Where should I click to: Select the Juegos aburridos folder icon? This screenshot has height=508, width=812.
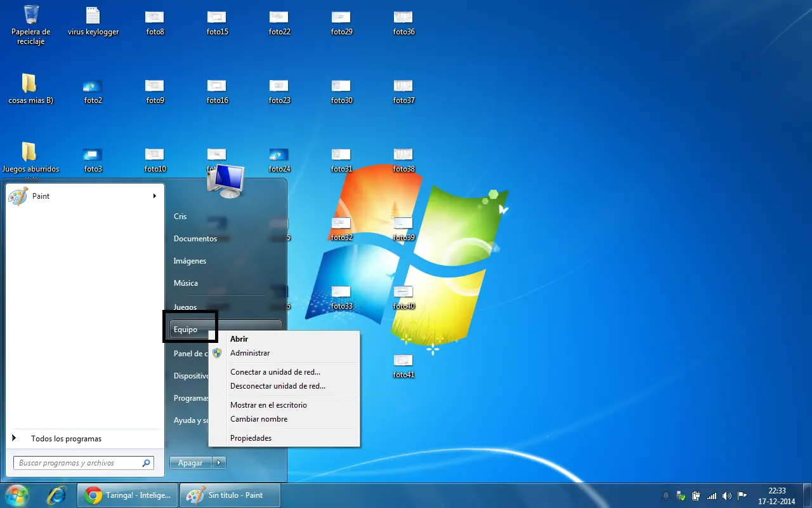click(30, 157)
